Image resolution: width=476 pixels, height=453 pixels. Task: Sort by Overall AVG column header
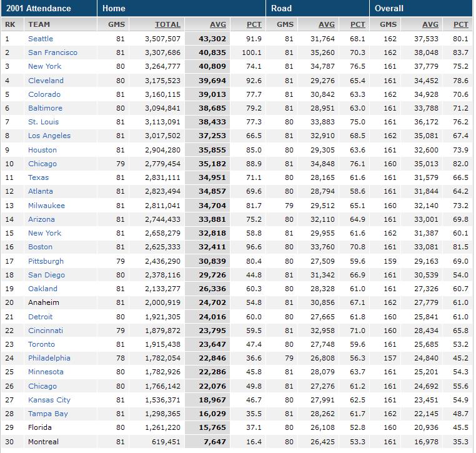430,24
